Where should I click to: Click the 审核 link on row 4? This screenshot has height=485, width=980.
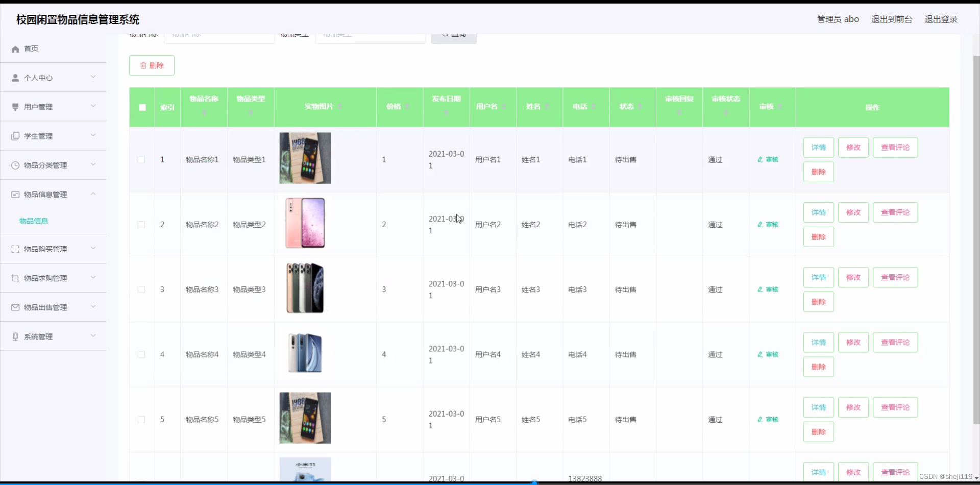click(768, 354)
